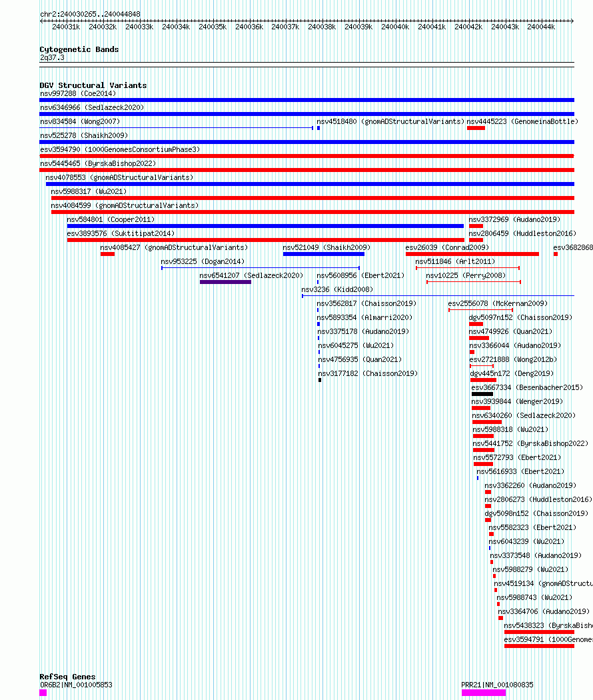Viewport: 593px width, 700px height.
Task: Open dgv445n172 (Deng2019) label
Action: [512, 373]
